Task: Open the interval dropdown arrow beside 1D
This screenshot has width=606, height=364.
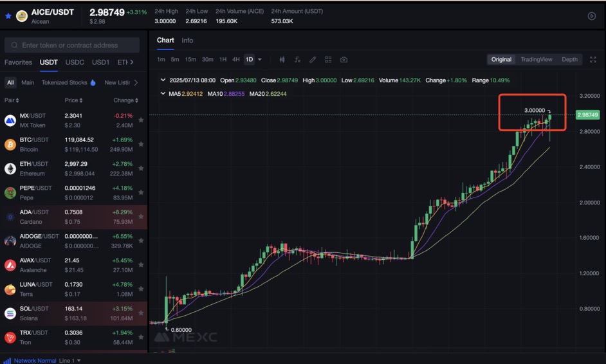Action: click(x=260, y=60)
